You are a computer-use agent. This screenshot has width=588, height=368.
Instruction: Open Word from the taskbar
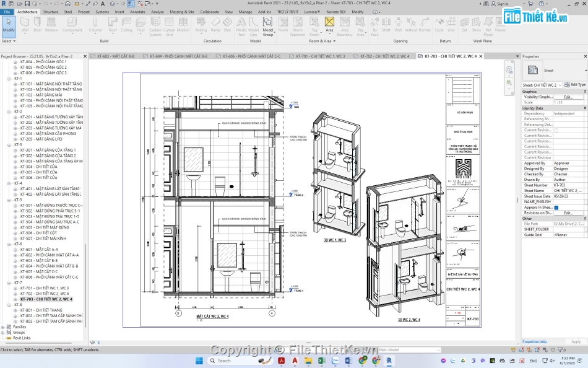348,361
